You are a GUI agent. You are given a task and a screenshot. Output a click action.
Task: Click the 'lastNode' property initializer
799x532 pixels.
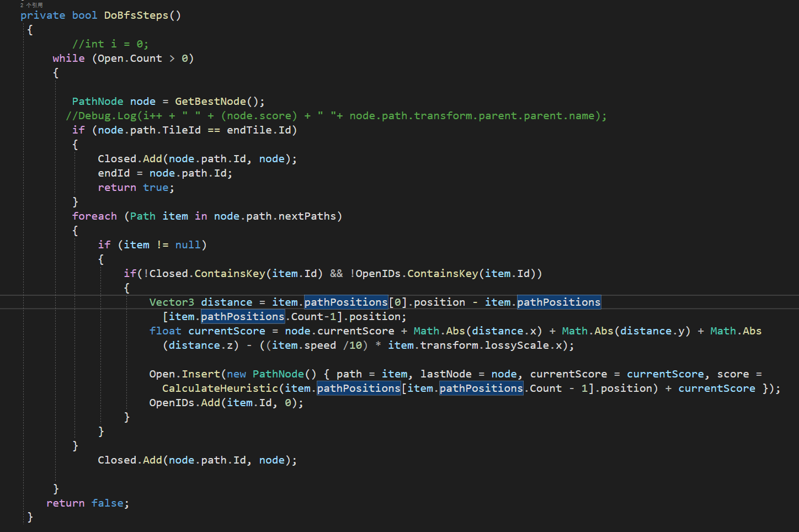tap(446, 374)
